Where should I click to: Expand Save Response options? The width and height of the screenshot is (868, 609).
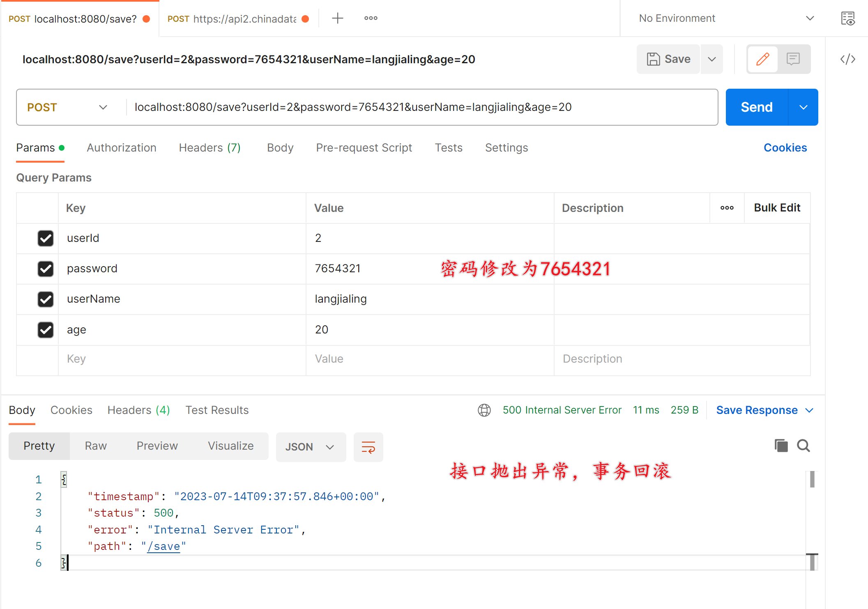point(810,410)
